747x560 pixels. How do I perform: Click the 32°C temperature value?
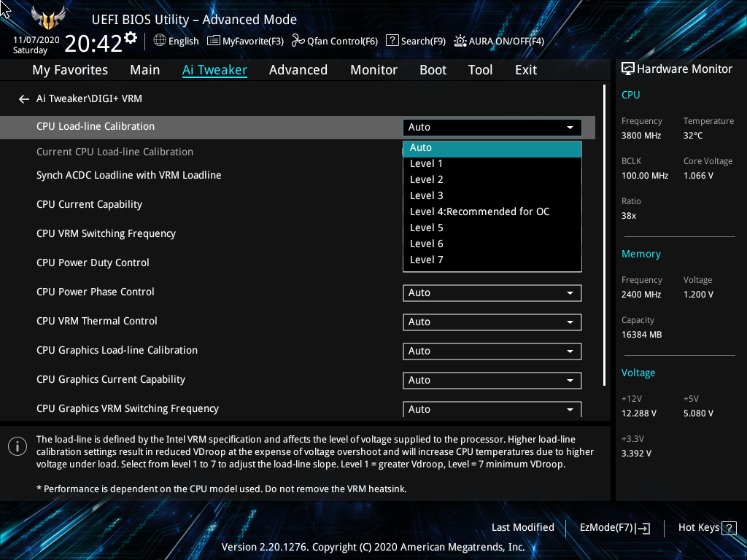[x=693, y=136]
